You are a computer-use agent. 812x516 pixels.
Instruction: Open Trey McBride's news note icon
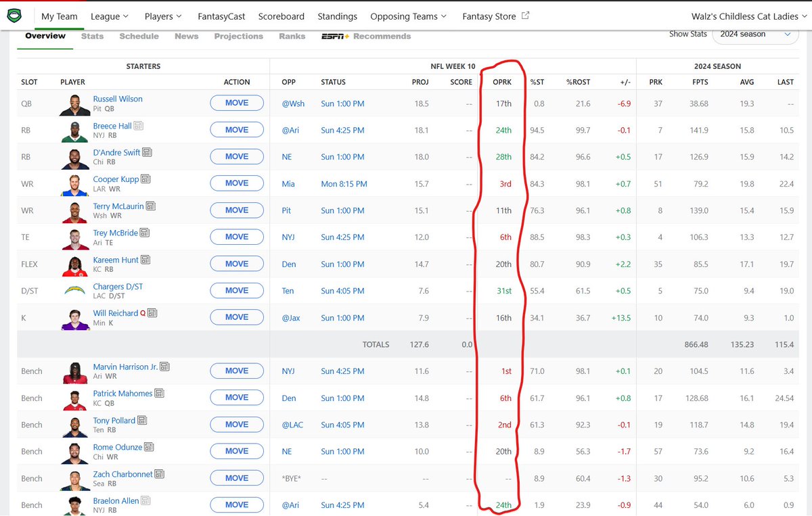(x=145, y=233)
